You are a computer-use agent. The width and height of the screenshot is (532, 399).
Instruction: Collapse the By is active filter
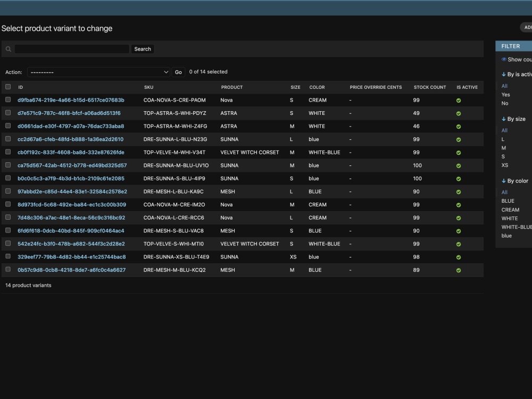[517, 74]
